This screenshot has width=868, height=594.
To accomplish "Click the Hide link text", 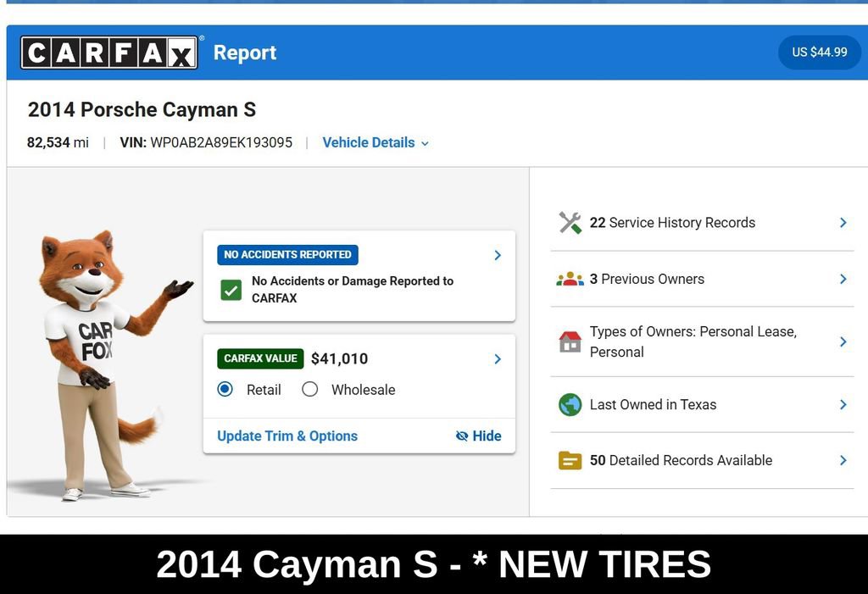I will [x=487, y=436].
